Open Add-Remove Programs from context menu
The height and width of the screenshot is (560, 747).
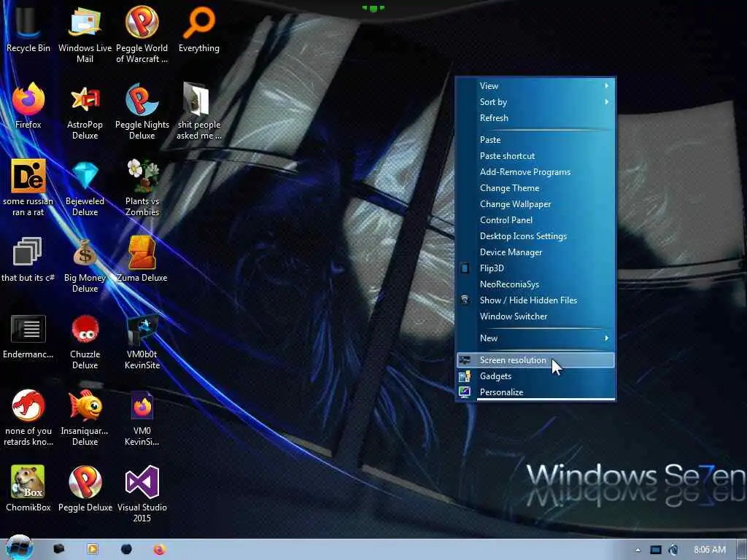(535, 172)
